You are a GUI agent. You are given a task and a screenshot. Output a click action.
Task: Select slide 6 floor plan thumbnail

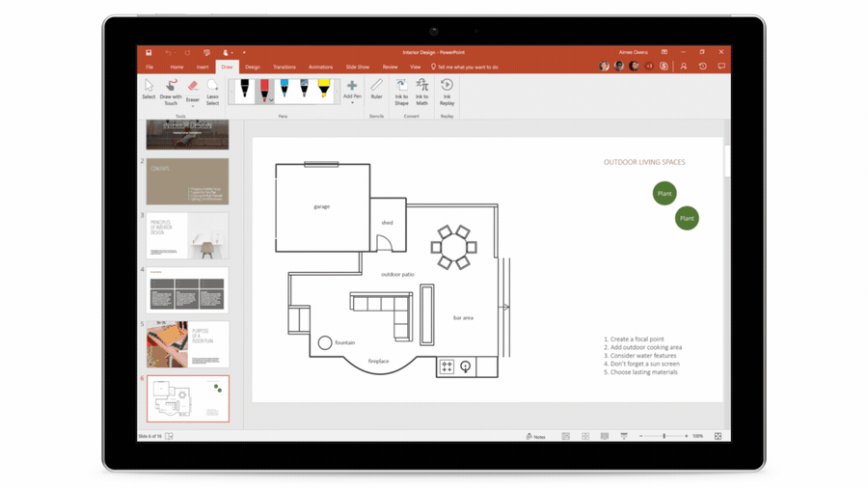coord(188,399)
